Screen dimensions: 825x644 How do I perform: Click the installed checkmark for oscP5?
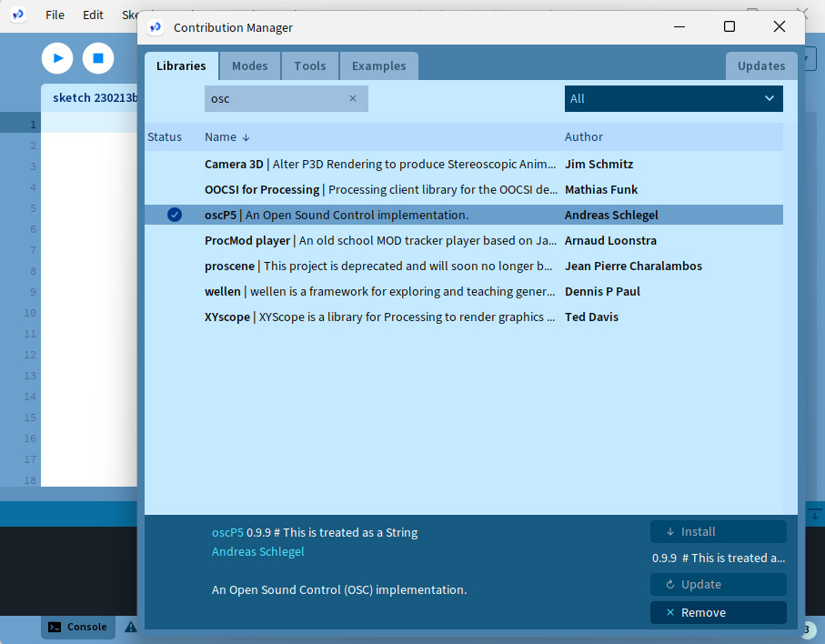point(175,215)
